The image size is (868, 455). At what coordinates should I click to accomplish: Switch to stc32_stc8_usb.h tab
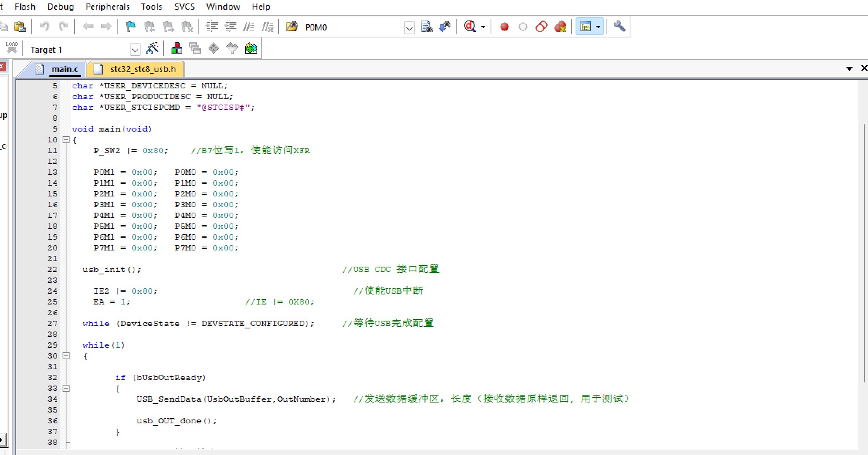coord(143,69)
